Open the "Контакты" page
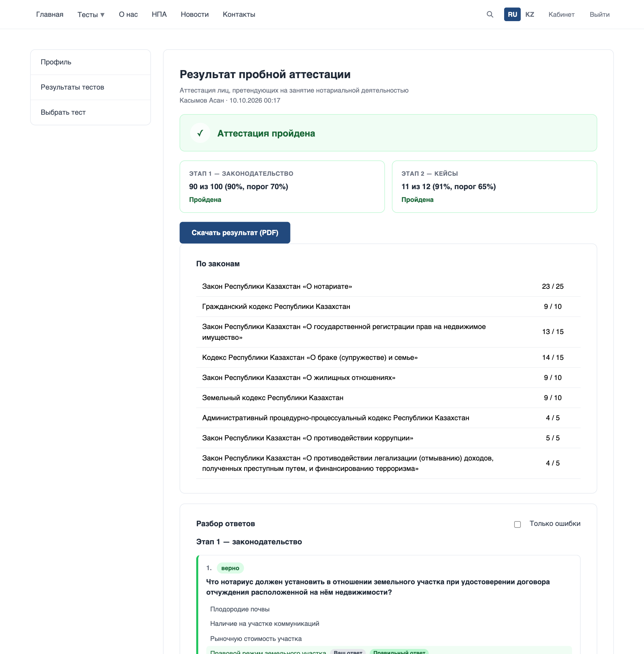This screenshot has width=644, height=654. pos(239,14)
